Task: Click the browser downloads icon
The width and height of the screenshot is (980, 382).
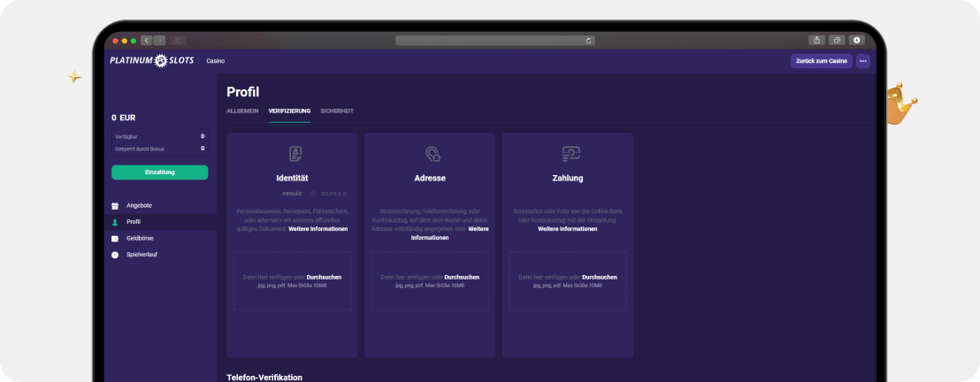Action: pyautogui.click(x=856, y=40)
